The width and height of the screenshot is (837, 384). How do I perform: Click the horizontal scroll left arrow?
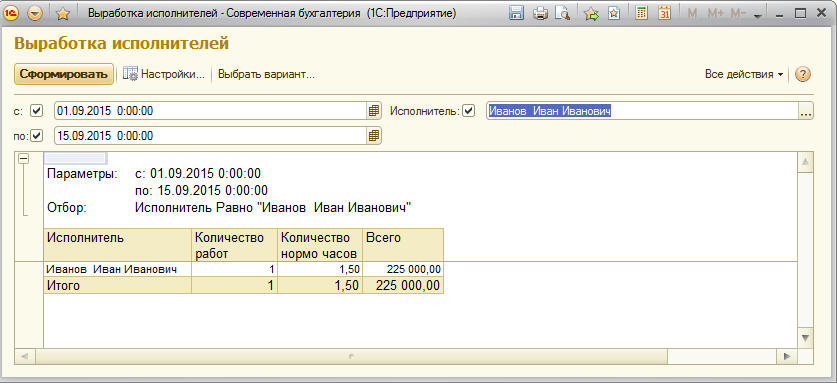tap(25, 356)
